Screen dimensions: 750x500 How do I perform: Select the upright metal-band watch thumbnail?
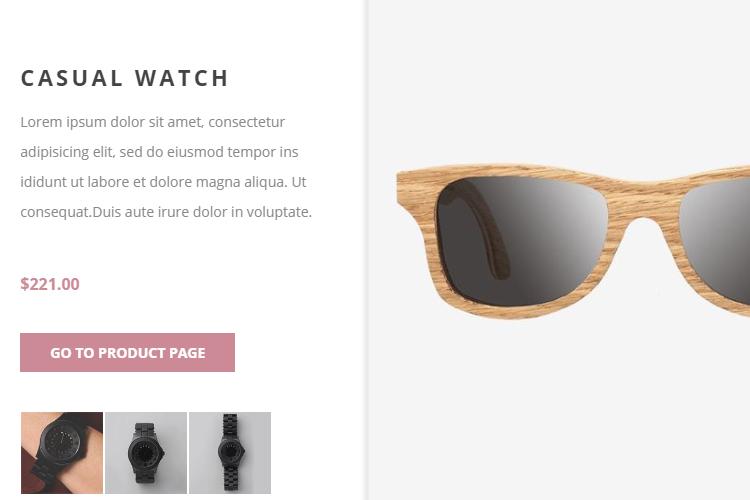[230, 453]
